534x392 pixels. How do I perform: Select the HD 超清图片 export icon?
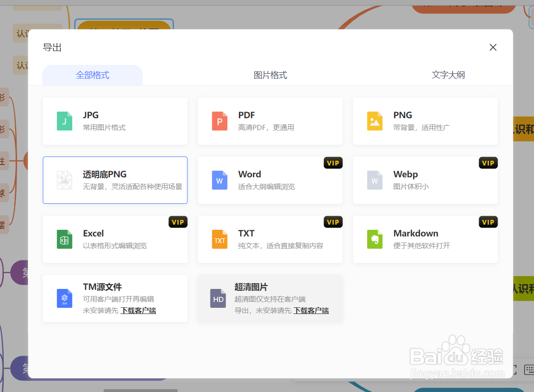218,298
